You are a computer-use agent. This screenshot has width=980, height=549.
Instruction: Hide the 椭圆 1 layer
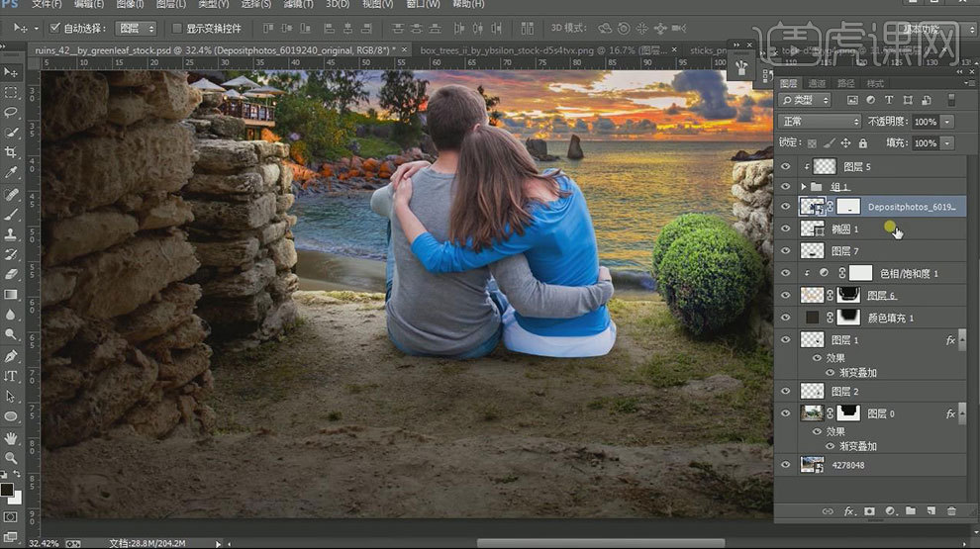pos(786,229)
